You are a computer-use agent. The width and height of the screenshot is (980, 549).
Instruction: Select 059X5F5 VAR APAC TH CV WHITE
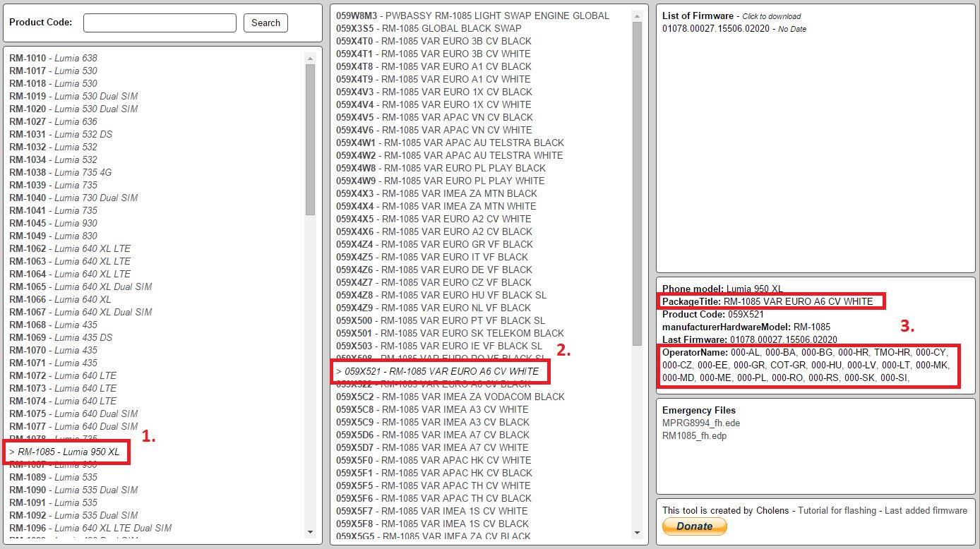pos(434,485)
